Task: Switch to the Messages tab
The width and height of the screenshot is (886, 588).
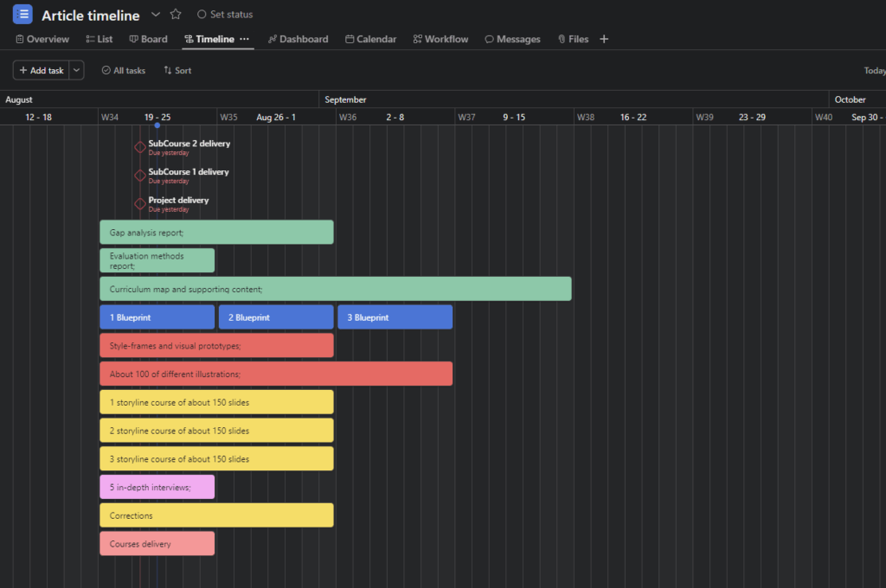Action: click(x=512, y=39)
